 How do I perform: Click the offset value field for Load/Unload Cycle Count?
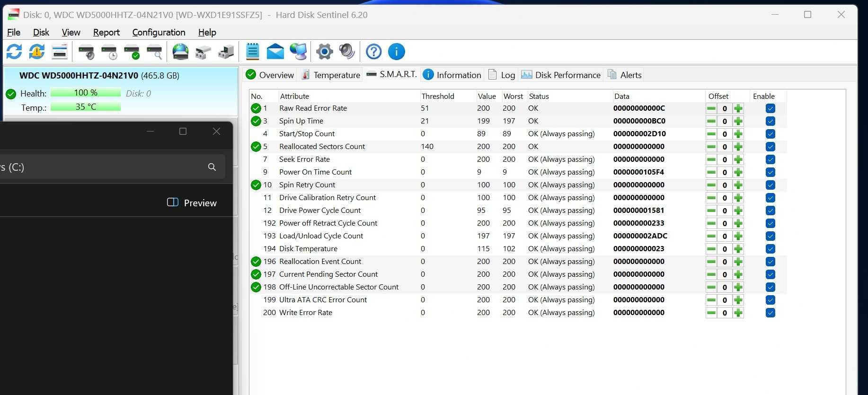click(725, 236)
